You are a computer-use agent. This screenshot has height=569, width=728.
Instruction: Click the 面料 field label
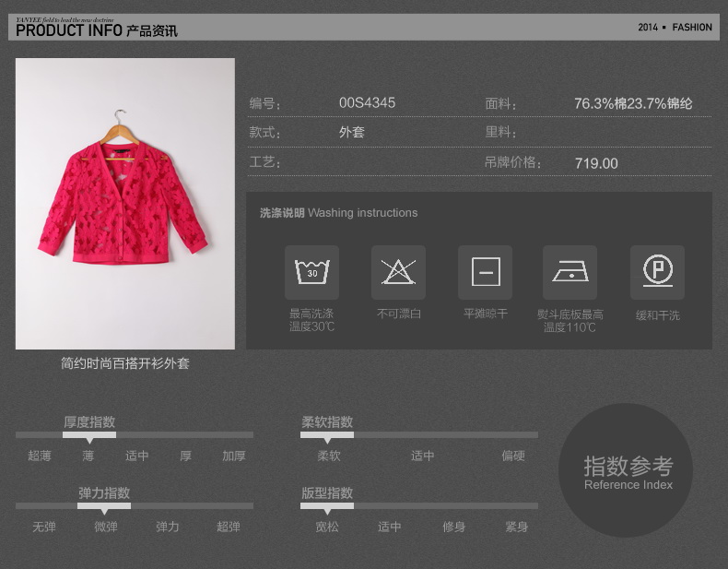point(500,103)
